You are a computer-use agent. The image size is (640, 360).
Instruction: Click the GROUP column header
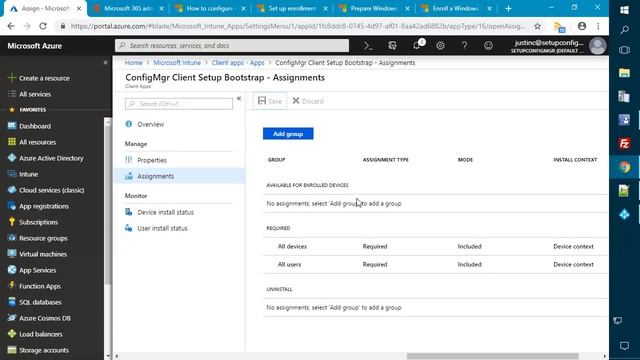pos(276,160)
